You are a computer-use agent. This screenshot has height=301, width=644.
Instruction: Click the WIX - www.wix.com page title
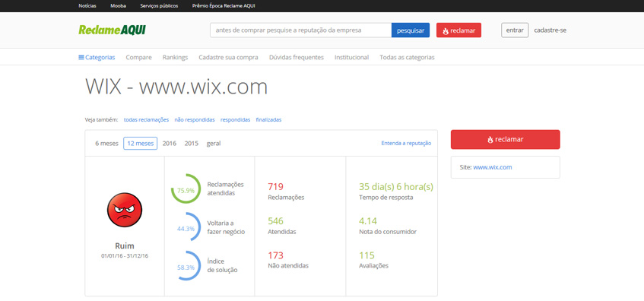[x=176, y=87]
